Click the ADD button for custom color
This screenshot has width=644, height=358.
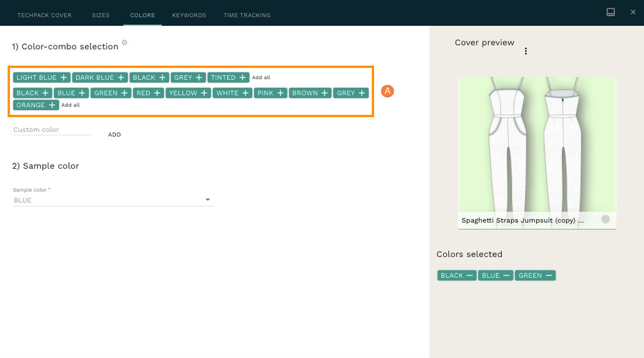(114, 134)
